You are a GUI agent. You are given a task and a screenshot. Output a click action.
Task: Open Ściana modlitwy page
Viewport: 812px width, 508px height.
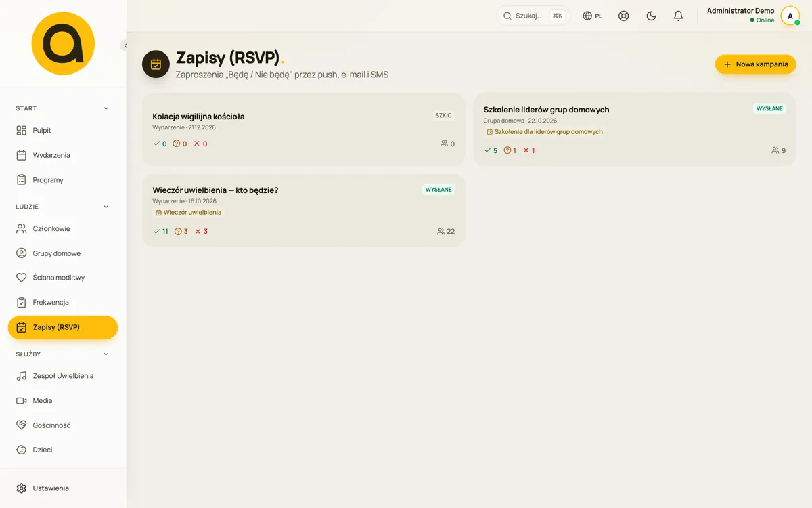click(63, 278)
